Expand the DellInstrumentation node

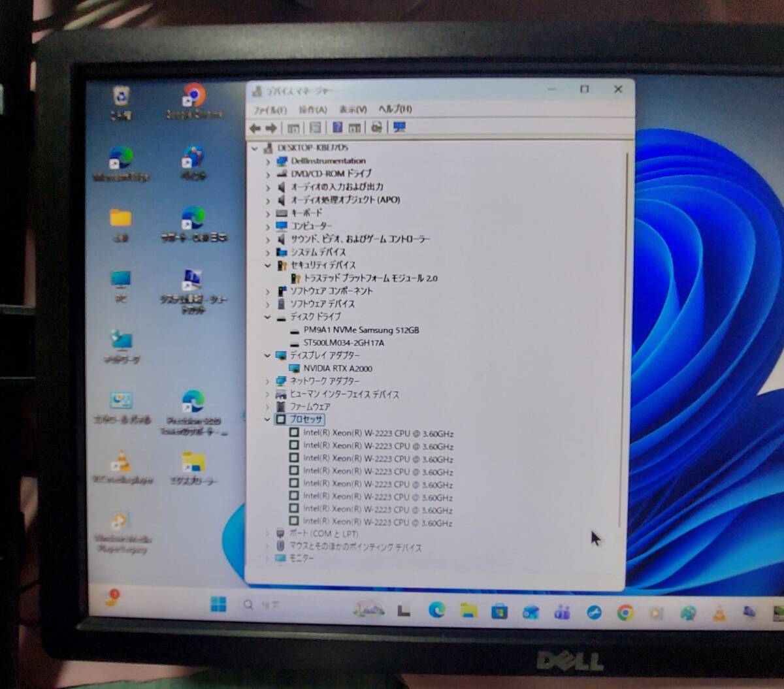pos(268,161)
